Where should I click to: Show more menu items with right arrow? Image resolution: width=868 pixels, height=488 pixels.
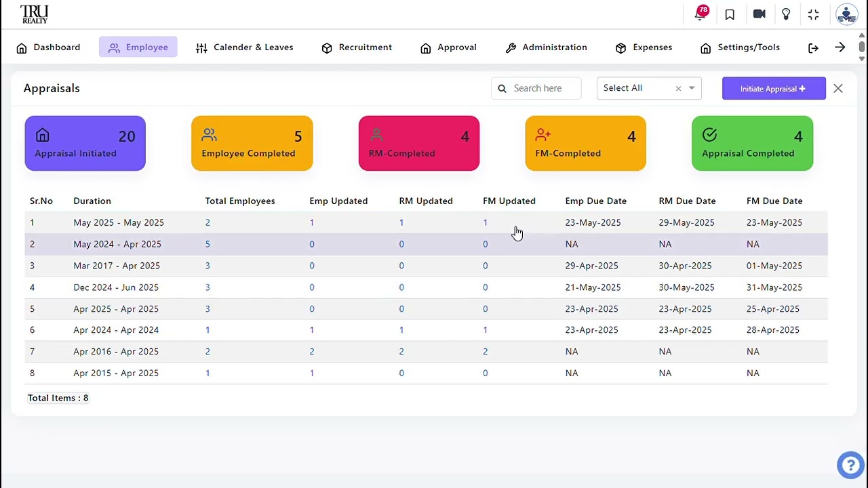[840, 47]
